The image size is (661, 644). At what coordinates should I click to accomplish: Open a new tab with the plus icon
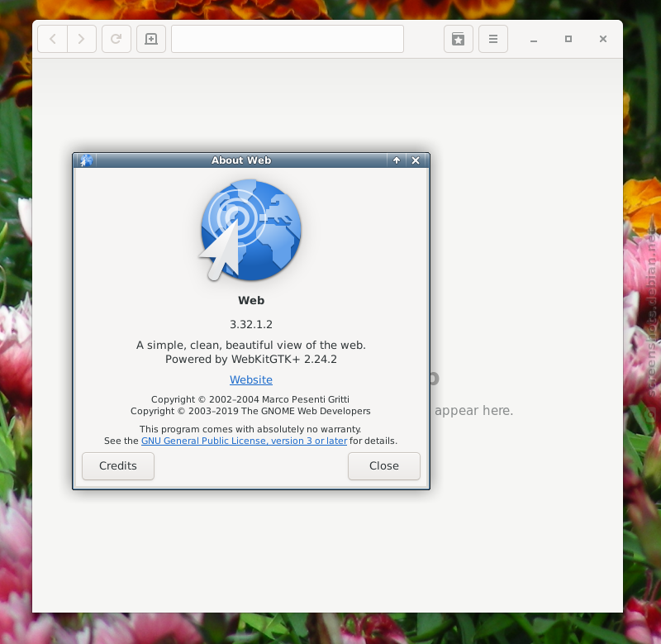pyautogui.click(x=151, y=39)
